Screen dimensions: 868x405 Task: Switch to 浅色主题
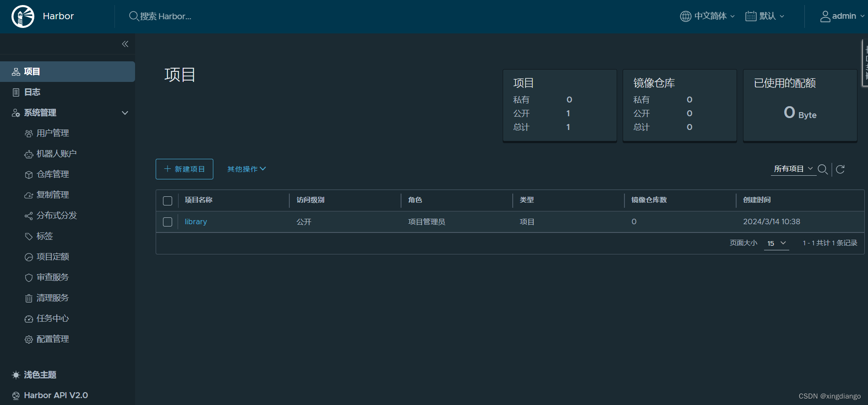40,375
